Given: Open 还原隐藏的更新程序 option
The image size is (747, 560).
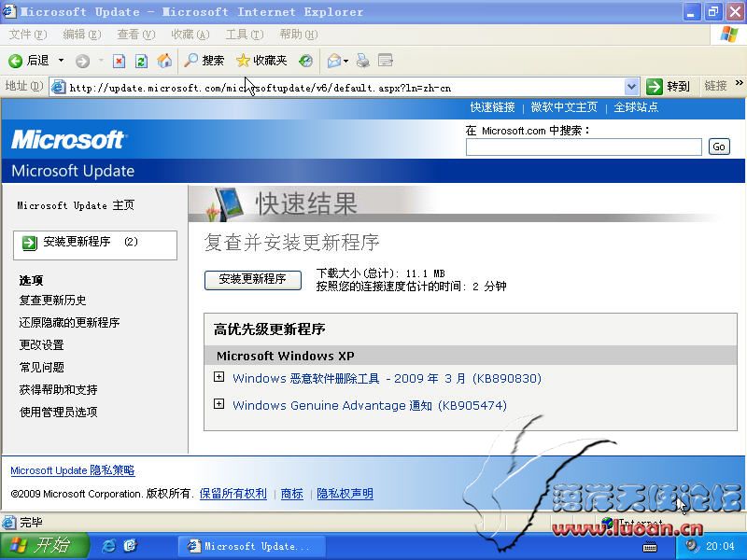Looking at the screenshot, I should click(69, 323).
